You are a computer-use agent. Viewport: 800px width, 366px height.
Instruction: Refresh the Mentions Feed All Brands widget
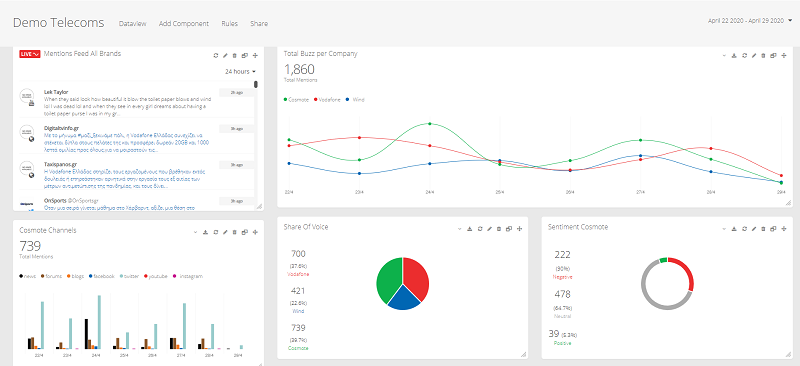216,55
